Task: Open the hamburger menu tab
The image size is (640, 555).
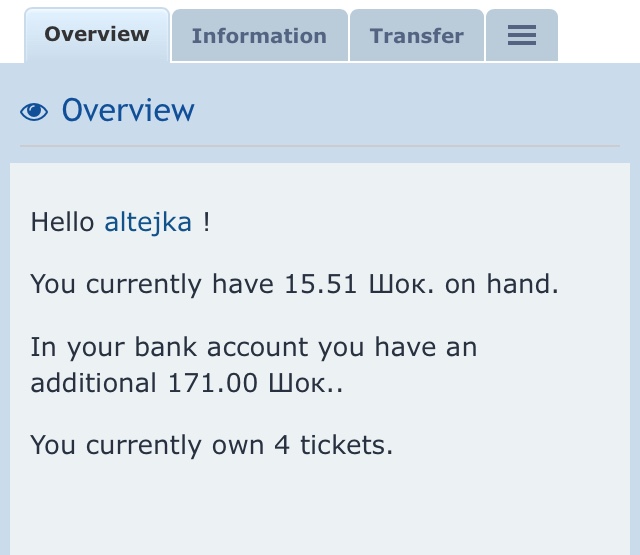Action: 521,36
